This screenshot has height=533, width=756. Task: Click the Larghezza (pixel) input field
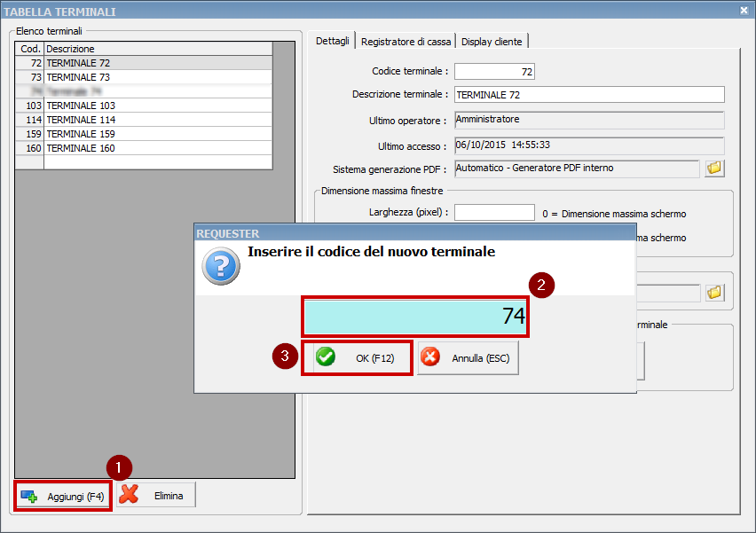(x=494, y=213)
